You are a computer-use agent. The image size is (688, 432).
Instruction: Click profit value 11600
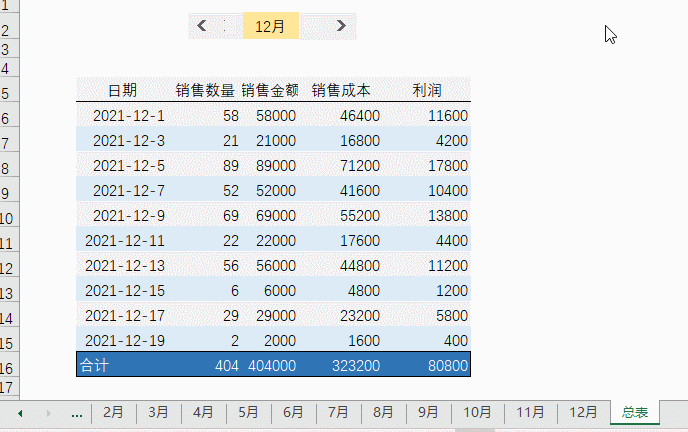[x=448, y=116]
